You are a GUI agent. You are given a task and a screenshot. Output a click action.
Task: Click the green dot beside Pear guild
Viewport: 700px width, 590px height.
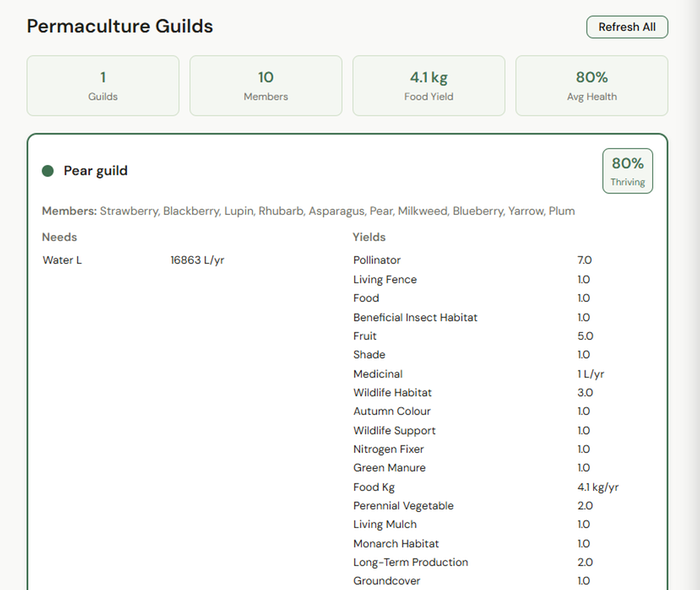coord(48,171)
